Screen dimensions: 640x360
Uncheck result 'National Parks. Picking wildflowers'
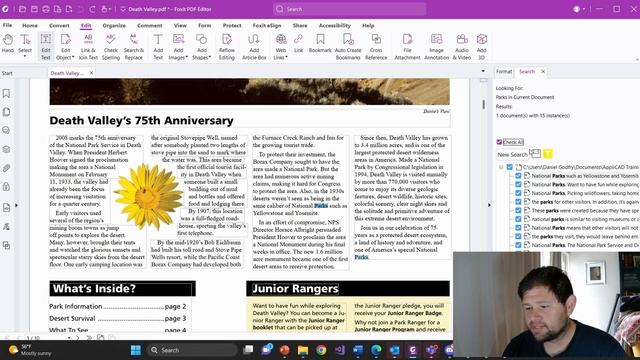pyautogui.click(x=518, y=193)
